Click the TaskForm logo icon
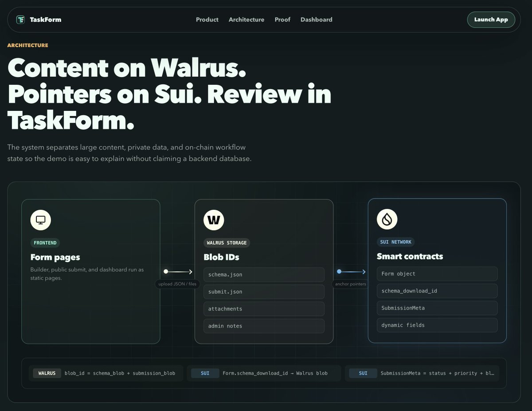Viewport: 532px width, 411px height. (20, 20)
